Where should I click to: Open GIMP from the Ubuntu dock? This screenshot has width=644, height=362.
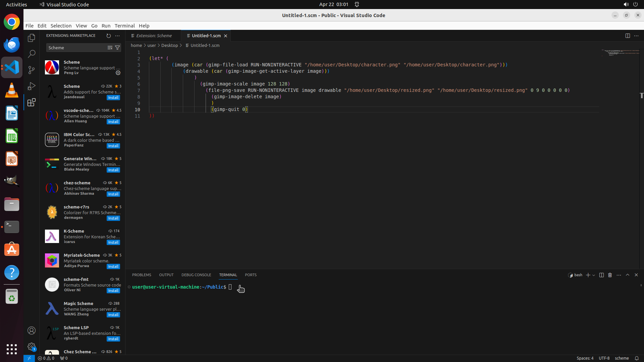point(12,181)
